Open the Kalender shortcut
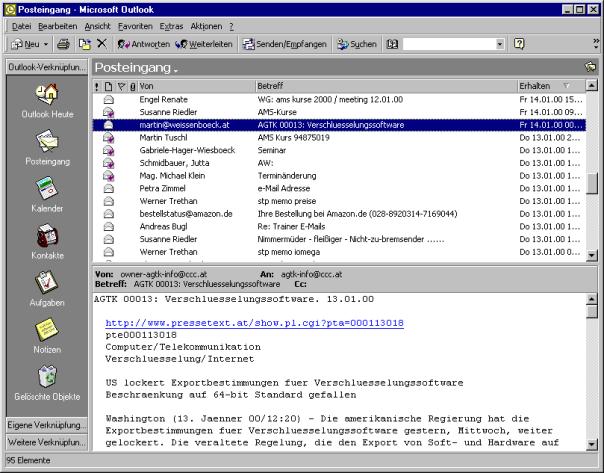Image resolution: width=604 pixels, height=473 pixels. [x=47, y=195]
